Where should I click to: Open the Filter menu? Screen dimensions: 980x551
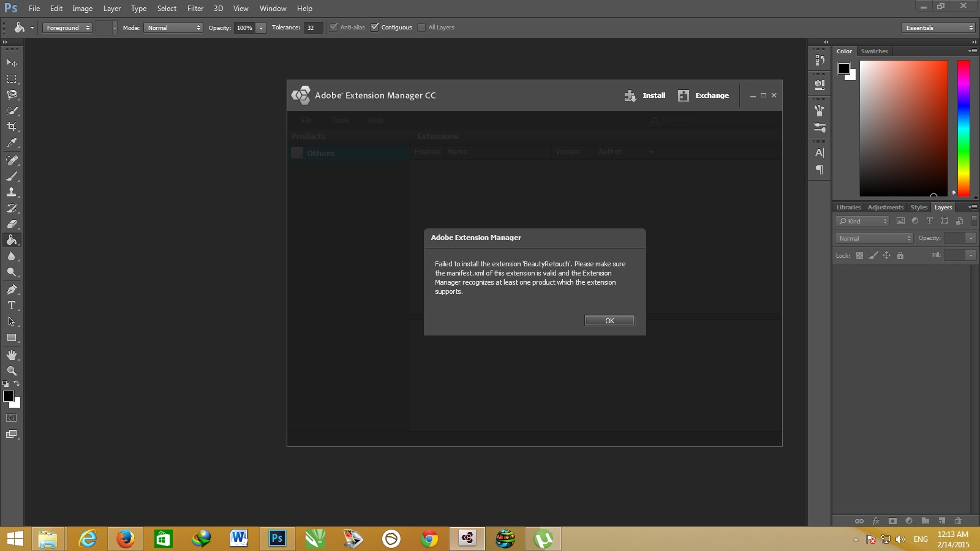click(x=195, y=9)
